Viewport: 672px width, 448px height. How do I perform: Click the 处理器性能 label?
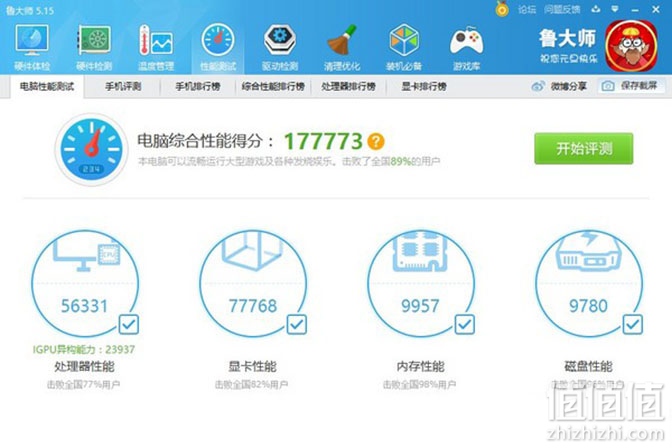tap(84, 367)
